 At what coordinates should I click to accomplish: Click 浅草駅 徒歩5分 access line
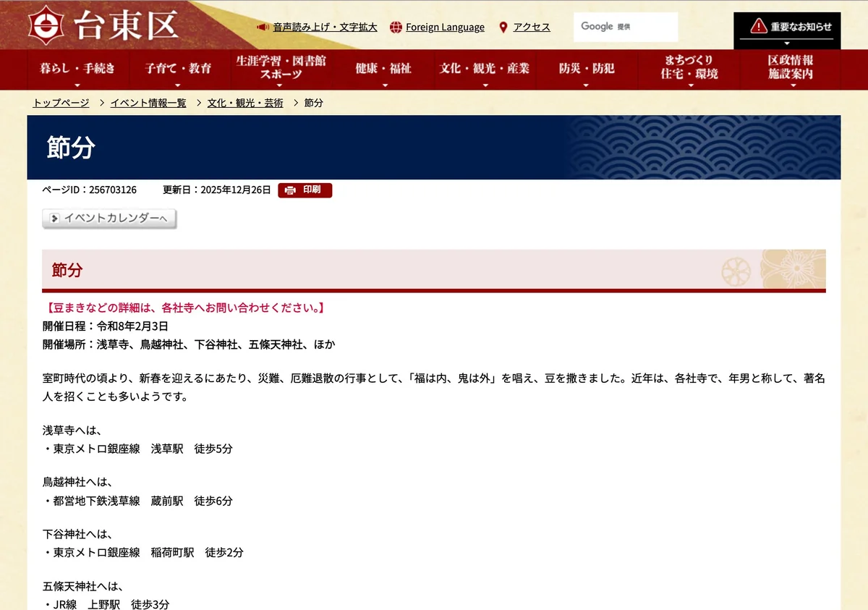pos(137,449)
